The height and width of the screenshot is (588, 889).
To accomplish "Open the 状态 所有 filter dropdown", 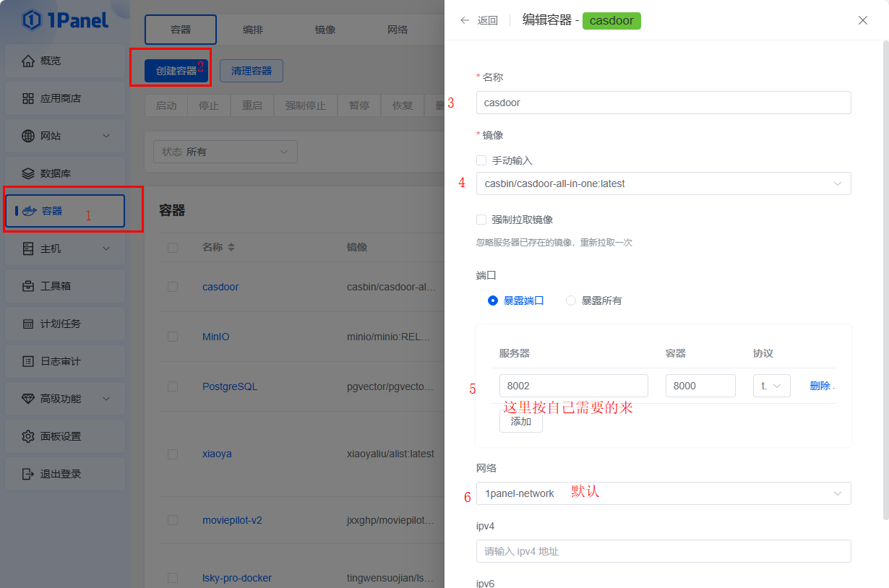I will pyautogui.click(x=226, y=152).
